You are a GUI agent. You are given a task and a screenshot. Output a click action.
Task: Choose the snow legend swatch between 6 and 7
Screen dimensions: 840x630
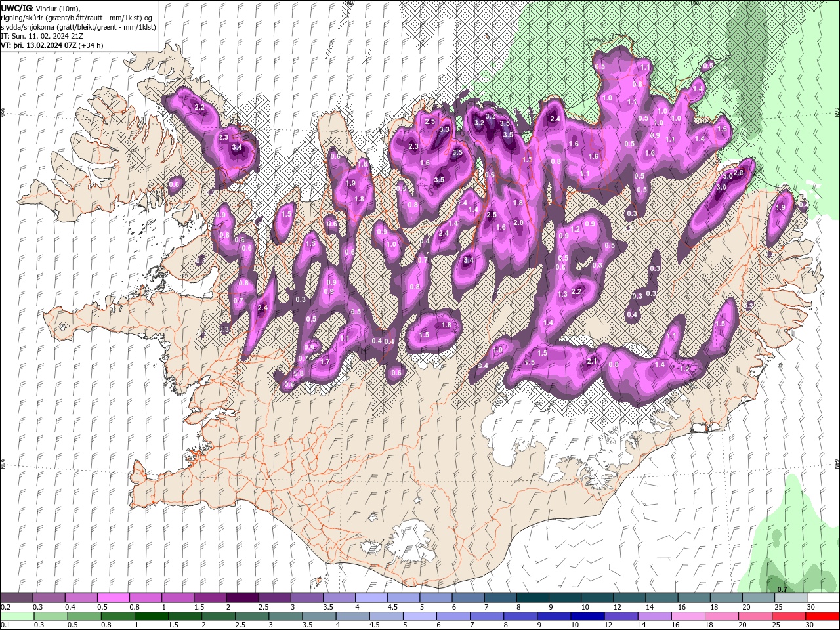pos(467,598)
